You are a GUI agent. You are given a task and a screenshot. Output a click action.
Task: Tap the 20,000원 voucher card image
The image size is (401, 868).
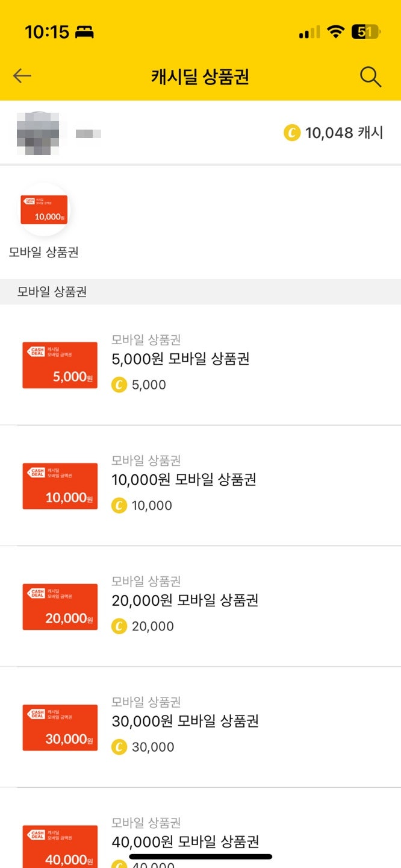[x=60, y=606]
